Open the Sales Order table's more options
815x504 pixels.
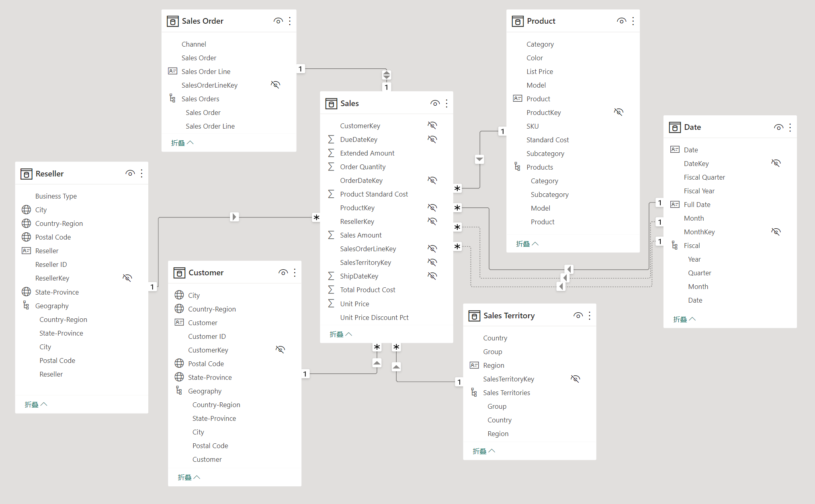tap(290, 21)
